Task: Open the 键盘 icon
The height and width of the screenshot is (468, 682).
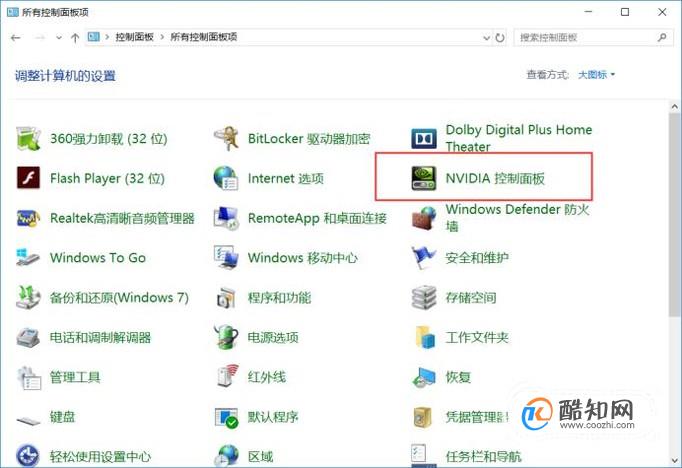Action: [28, 420]
